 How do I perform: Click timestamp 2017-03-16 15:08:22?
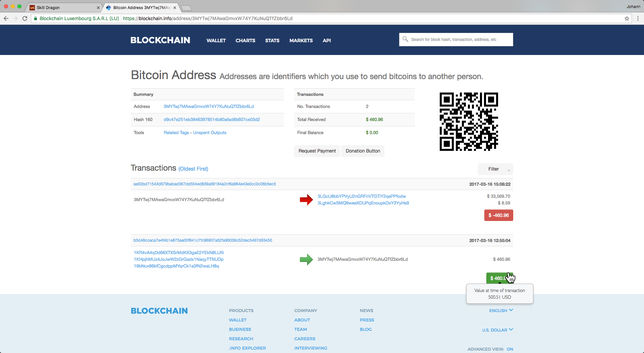(490, 184)
